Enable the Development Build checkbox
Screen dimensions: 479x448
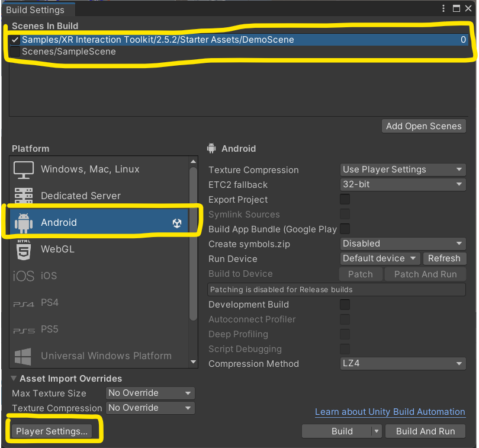[345, 305]
